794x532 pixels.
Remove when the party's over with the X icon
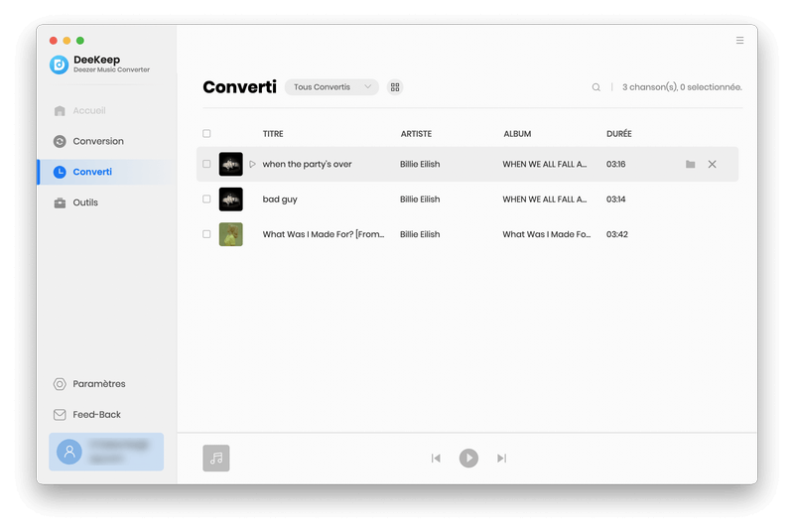[712, 164]
